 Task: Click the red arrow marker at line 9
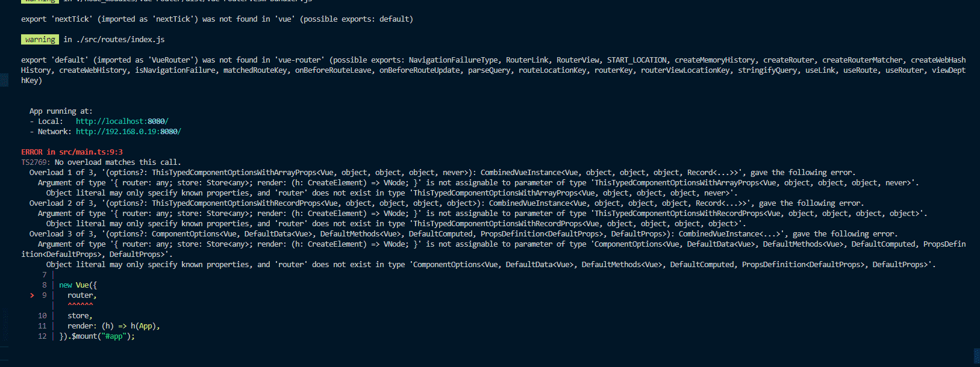click(x=32, y=295)
